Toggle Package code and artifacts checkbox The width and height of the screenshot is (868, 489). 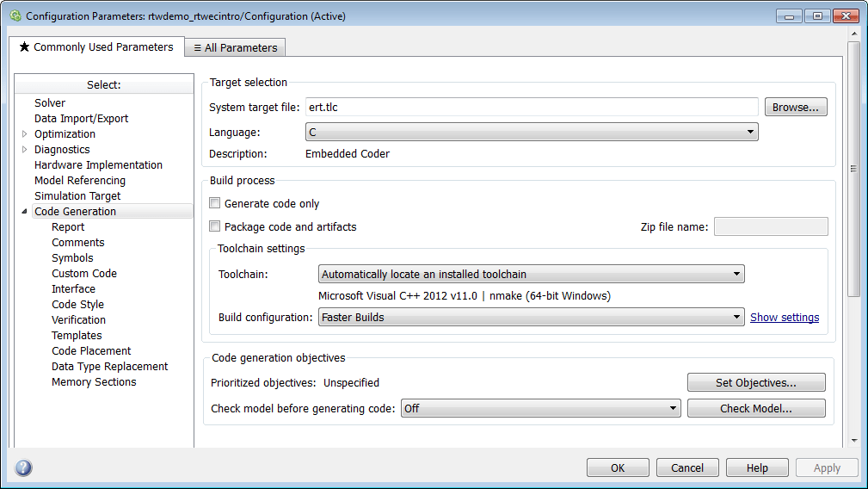coord(215,227)
